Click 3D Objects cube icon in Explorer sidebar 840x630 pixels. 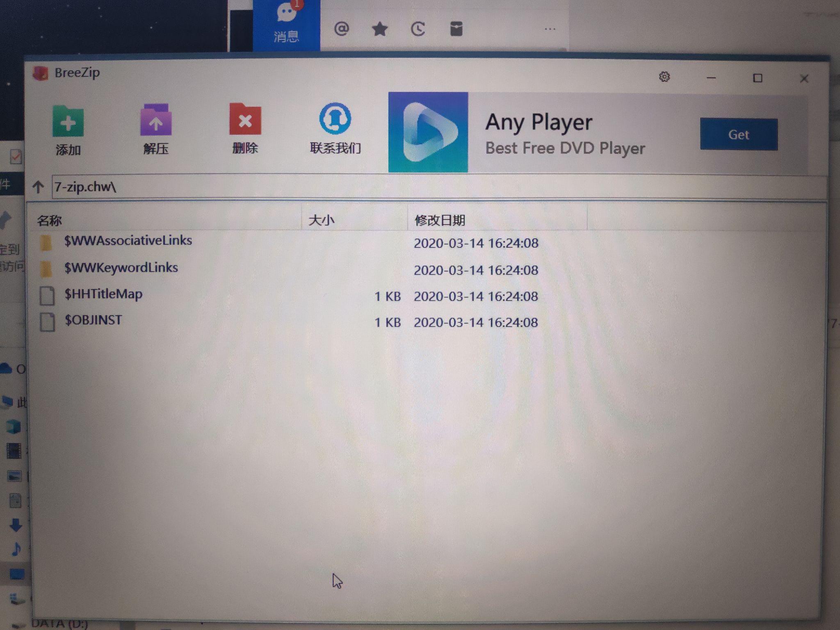point(13,427)
